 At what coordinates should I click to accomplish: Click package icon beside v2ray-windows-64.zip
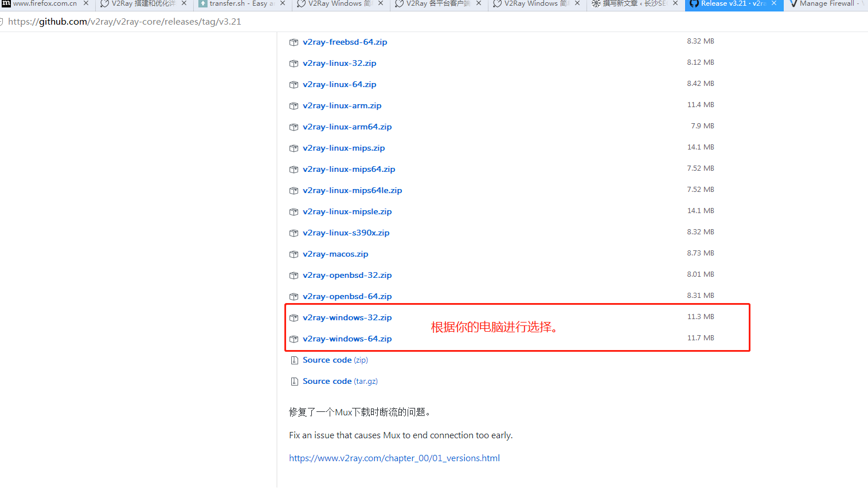(x=294, y=339)
